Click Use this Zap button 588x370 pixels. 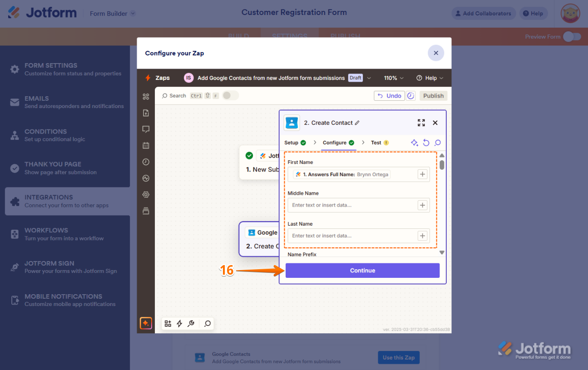399,358
